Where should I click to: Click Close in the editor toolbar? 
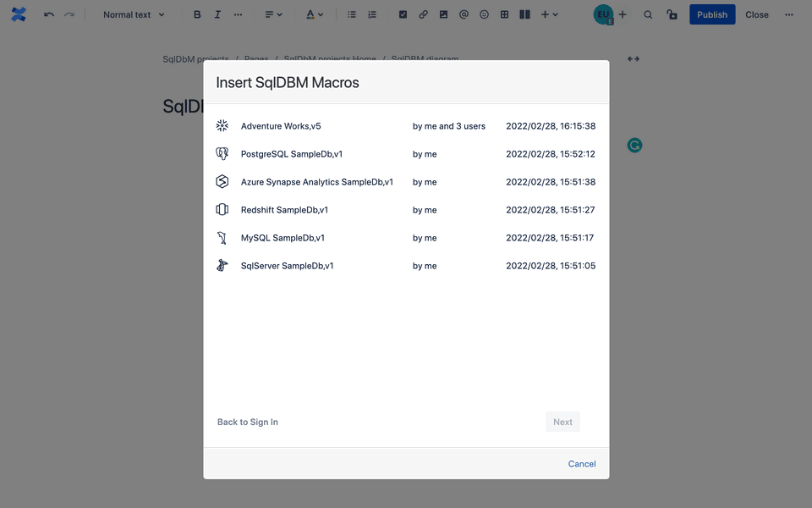(x=756, y=14)
